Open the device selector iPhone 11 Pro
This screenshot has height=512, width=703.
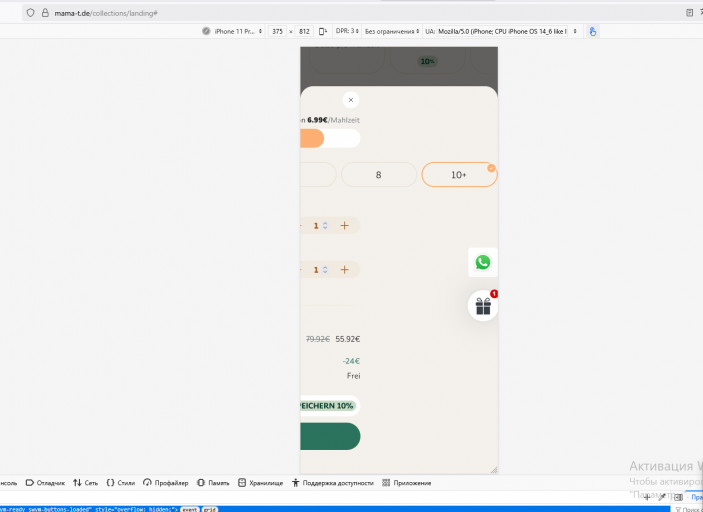(238, 31)
